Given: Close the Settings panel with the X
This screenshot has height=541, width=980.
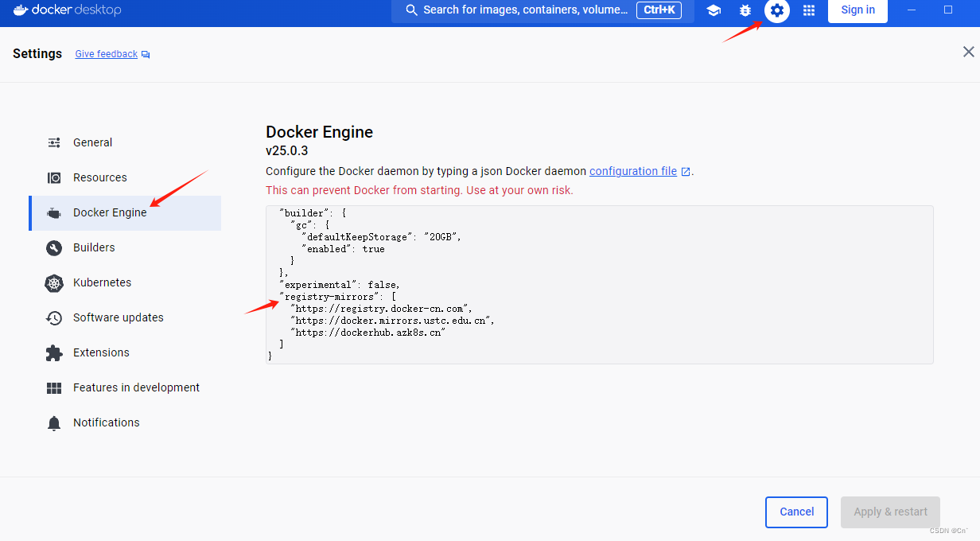Looking at the screenshot, I should point(968,52).
